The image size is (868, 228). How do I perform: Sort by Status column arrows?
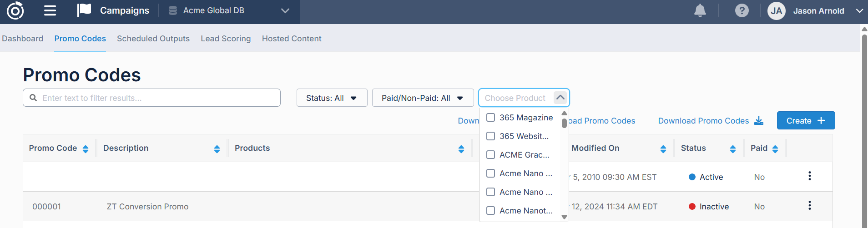(x=732, y=149)
